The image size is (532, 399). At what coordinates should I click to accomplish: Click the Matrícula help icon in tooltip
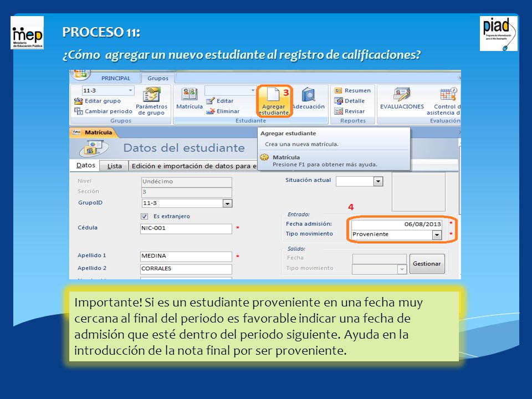[x=264, y=157]
